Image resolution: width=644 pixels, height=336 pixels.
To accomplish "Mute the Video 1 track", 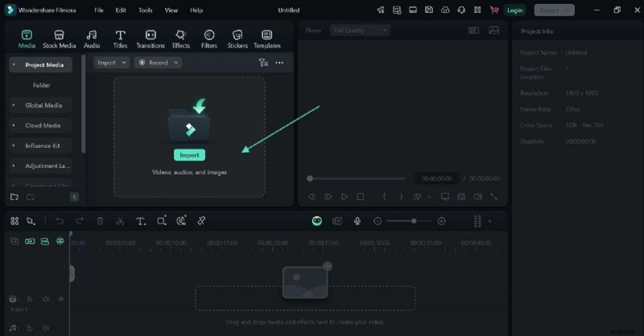I will 46,299.
